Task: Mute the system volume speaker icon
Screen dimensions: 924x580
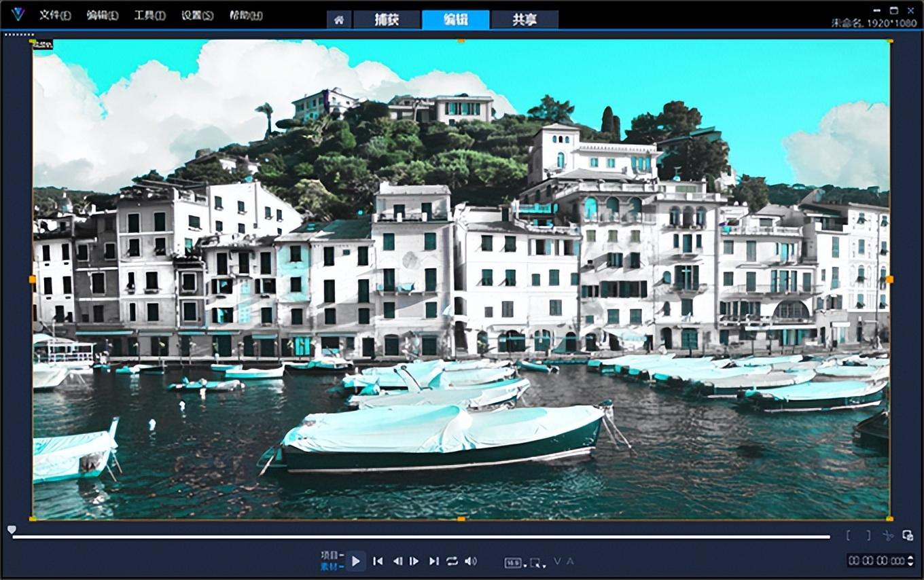Action: point(471,561)
